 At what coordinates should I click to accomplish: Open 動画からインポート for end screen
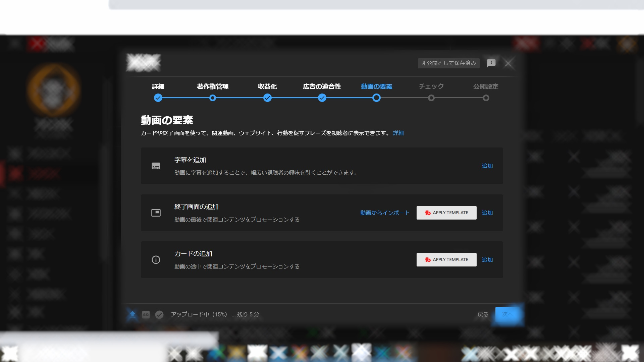(384, 213)
